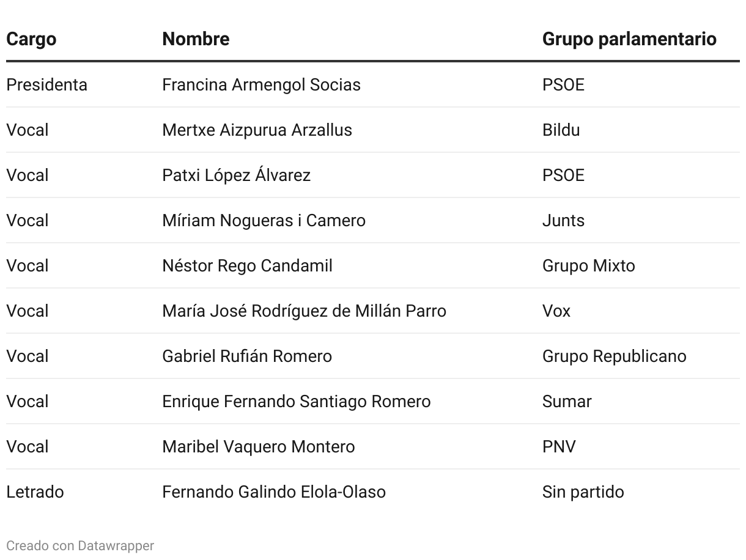Image resolution: width=746 pixels, height=560 pixels.
Task: Select the Bildu group cell
Action: [x=561, y=130]
